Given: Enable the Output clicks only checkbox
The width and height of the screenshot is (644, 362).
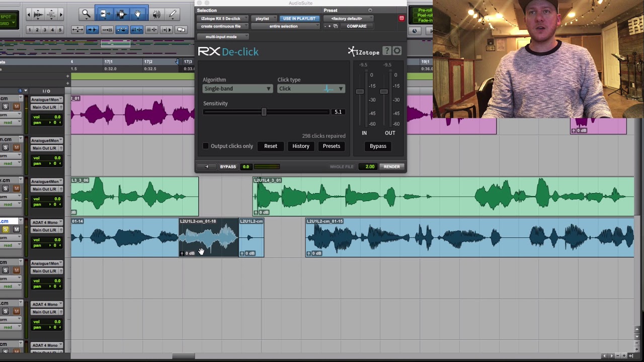Looking at the screenshot, I should pyautogui.click(x=206, y=146).
